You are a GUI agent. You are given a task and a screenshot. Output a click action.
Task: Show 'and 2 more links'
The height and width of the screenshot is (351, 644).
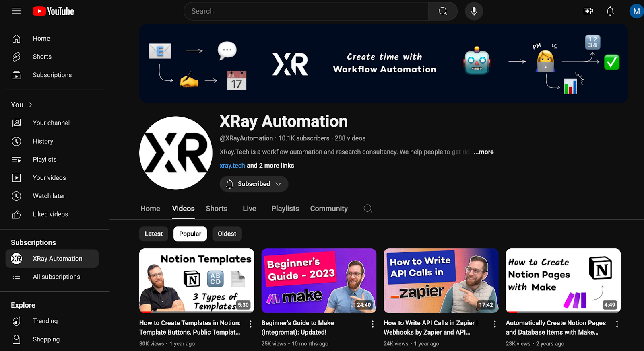(x=270, y=166)
